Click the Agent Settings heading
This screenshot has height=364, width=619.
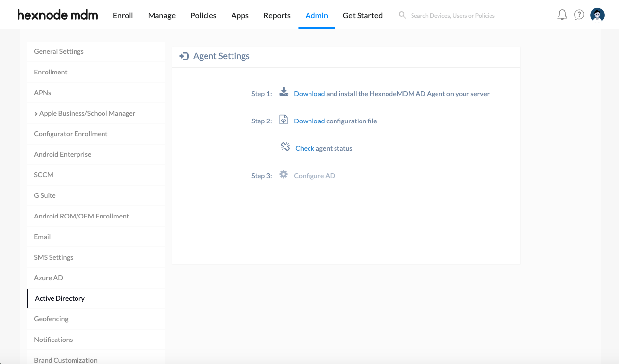point(221,56)
